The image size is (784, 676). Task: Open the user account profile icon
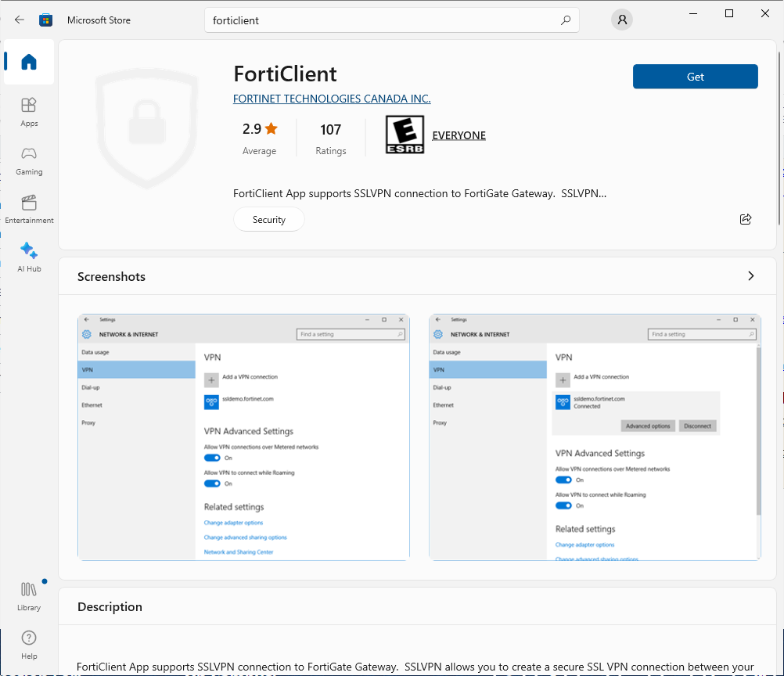622,20
